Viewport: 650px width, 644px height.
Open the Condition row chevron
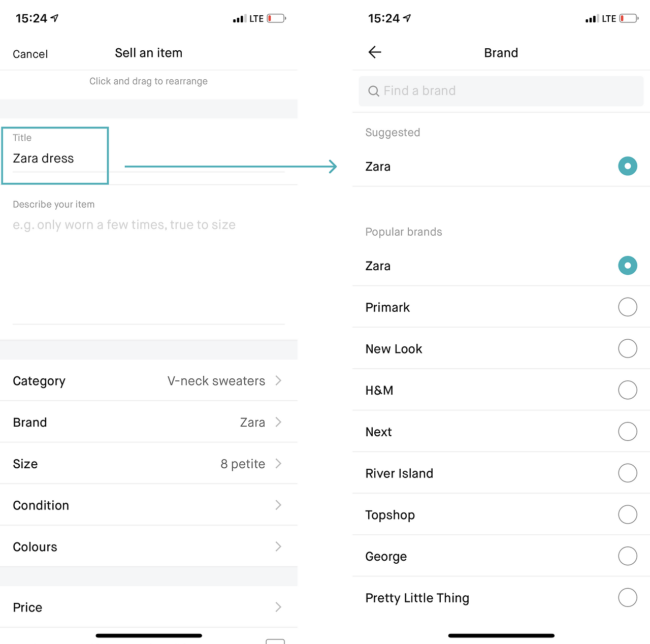[278, 505]
